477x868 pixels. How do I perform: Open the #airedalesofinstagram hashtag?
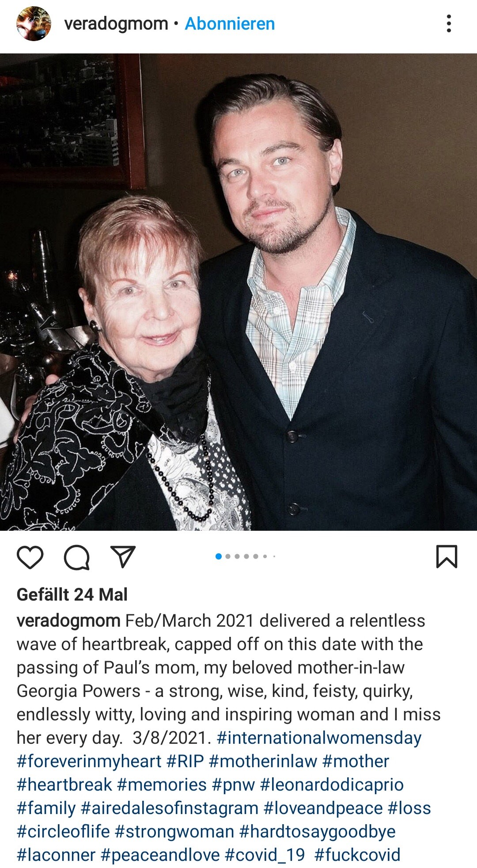tap(170, 808)
